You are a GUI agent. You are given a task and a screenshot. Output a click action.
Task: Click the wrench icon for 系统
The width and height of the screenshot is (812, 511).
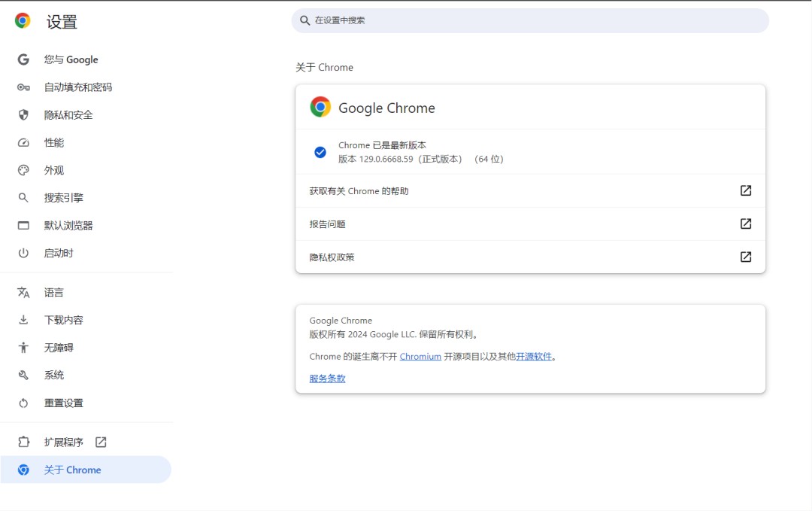point(23,376)
